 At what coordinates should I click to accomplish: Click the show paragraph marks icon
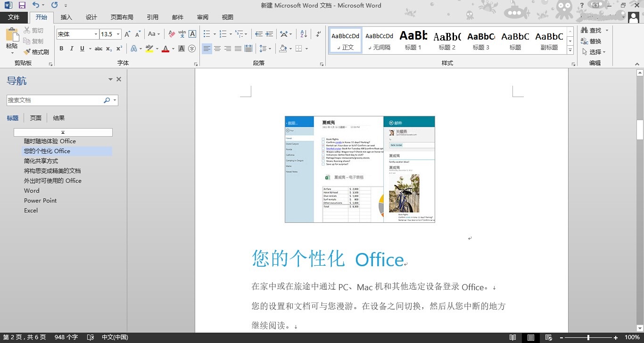[318, 34]
